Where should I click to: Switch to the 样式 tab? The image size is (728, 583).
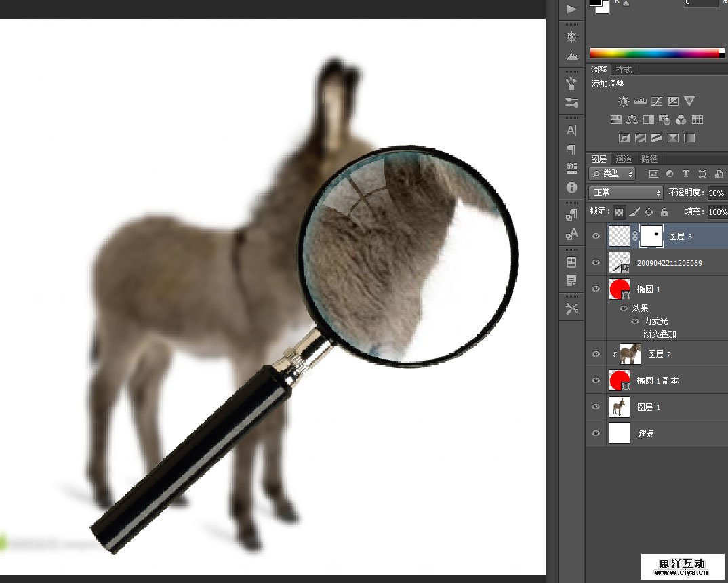(x=624, y=70)
